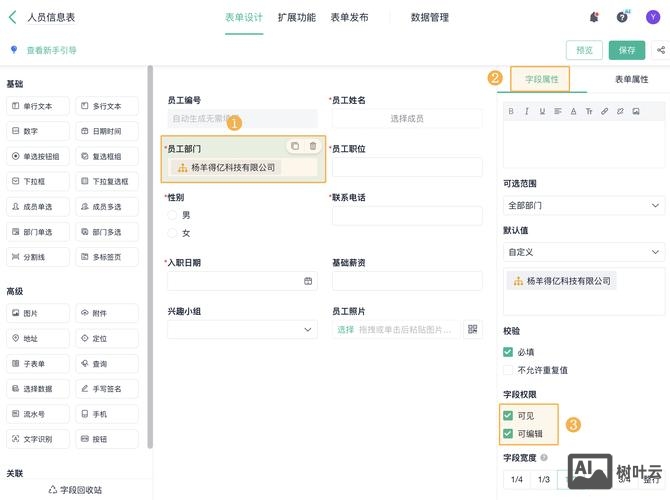Click the 员工职位 input field
The height and width of the screenshot is (500, 670).
click(407, 167)
